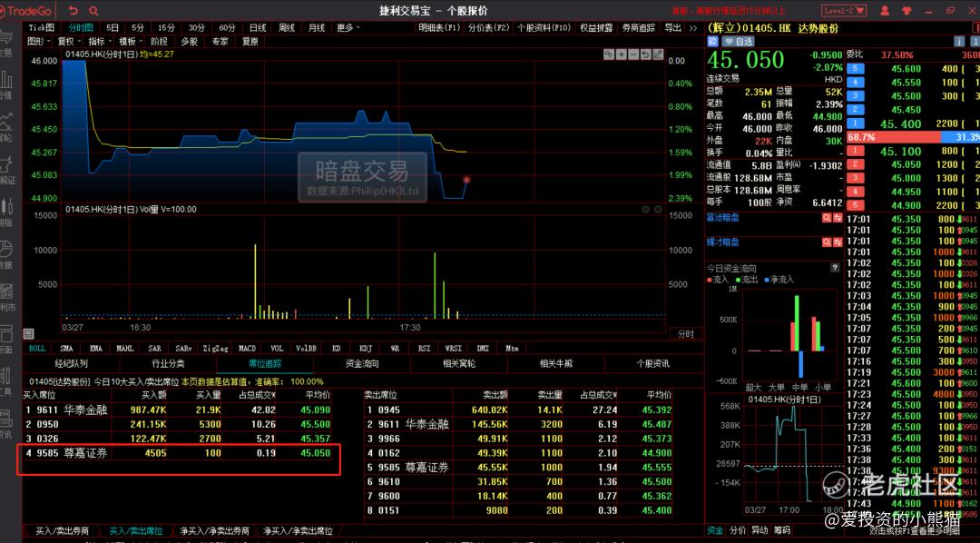This screenshot has height=543, width=980.
Task: Click the 碎 blue badge icon
Action: [713, 41]
